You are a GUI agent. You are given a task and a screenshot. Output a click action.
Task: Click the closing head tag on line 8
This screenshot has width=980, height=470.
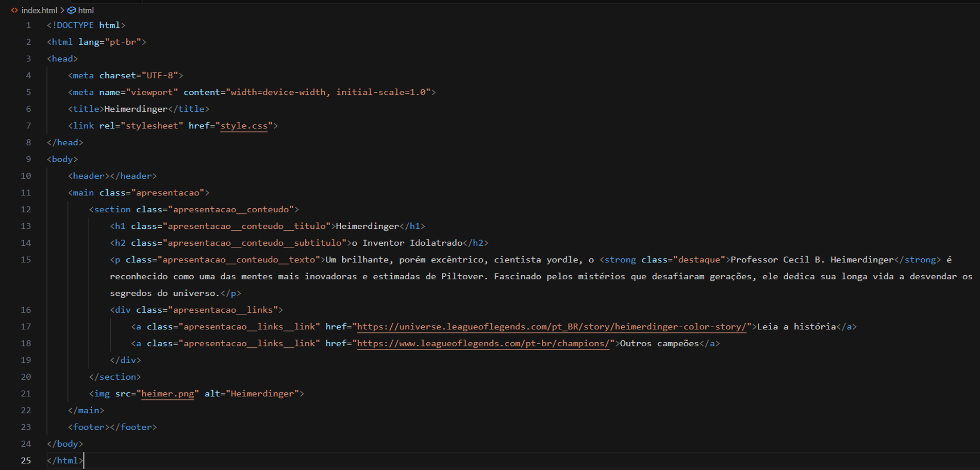[x=65, y=142]
